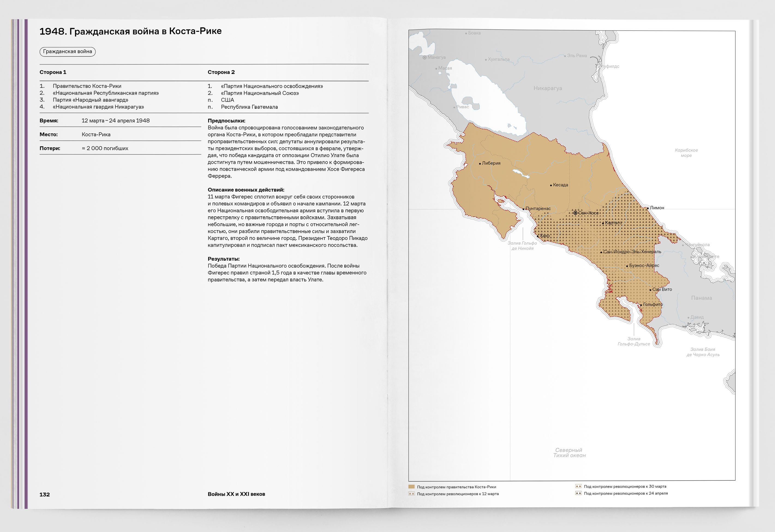Click the Сторона 1 column header
Image resolution: width=775 pixels, height=532 pixels.
(x=53, y=72)
